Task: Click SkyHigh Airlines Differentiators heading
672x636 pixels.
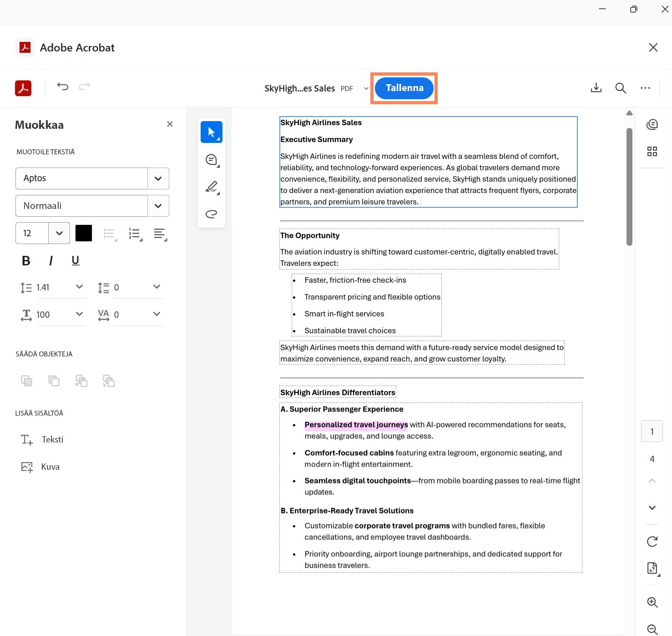Action: (338, 392)
